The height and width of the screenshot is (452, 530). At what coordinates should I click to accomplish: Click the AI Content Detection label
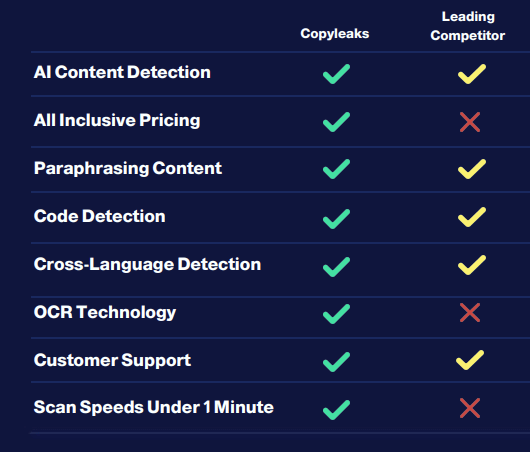122,72
